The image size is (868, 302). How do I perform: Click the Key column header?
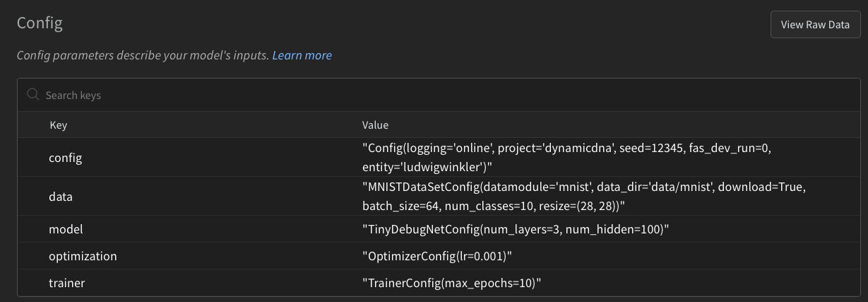58,125
